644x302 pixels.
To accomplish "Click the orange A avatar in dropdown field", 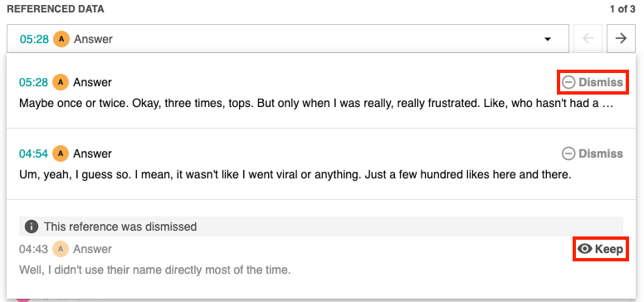I will pos(61,39).
